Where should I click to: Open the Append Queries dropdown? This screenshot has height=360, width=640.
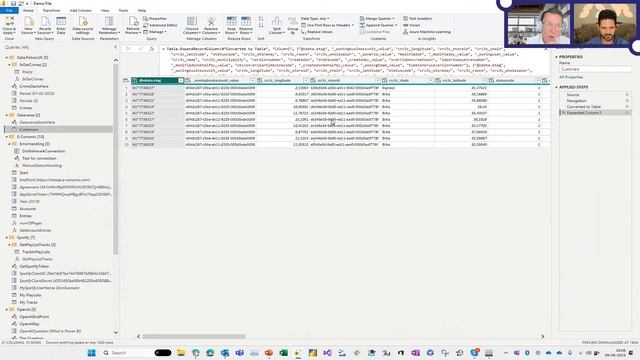(x=378, y=25)
